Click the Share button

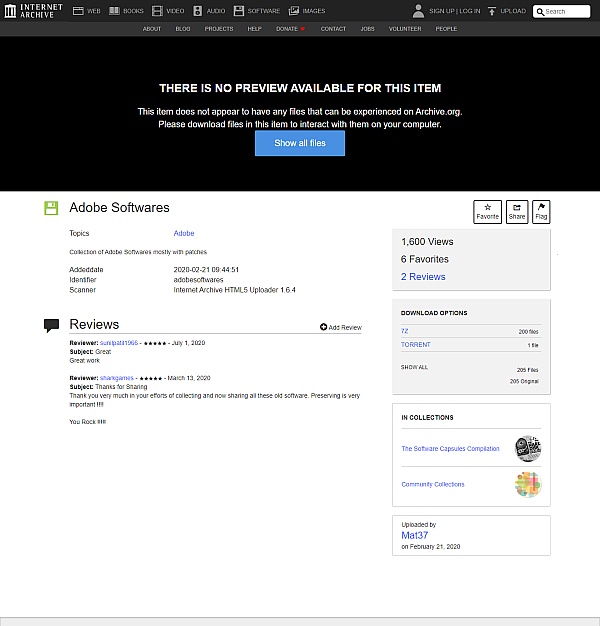tap(517, 212)
